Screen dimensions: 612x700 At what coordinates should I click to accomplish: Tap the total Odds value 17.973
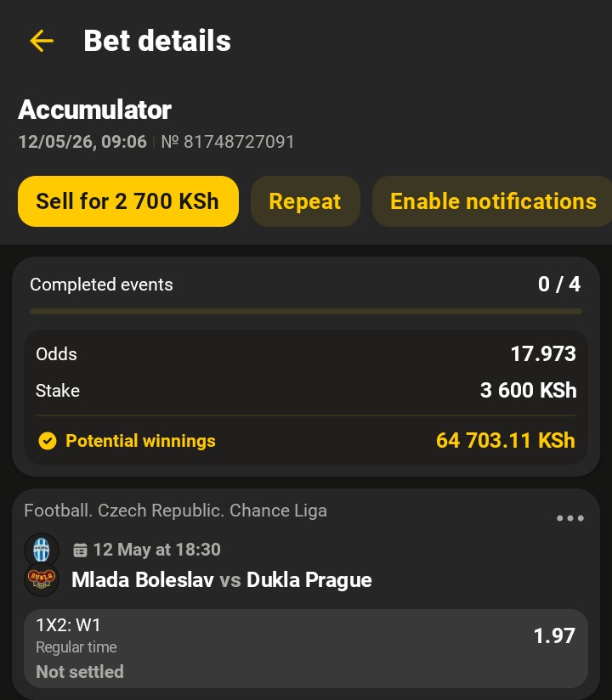coord(543,354)
